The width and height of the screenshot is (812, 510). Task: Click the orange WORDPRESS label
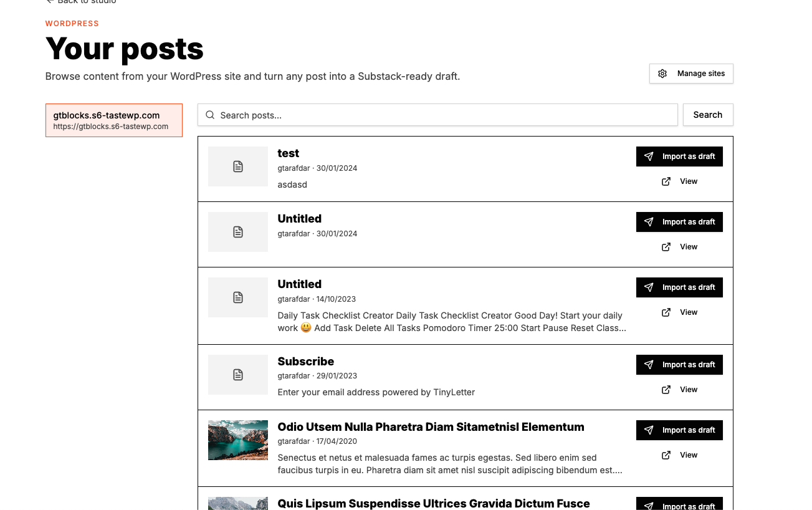pos(72,24)
